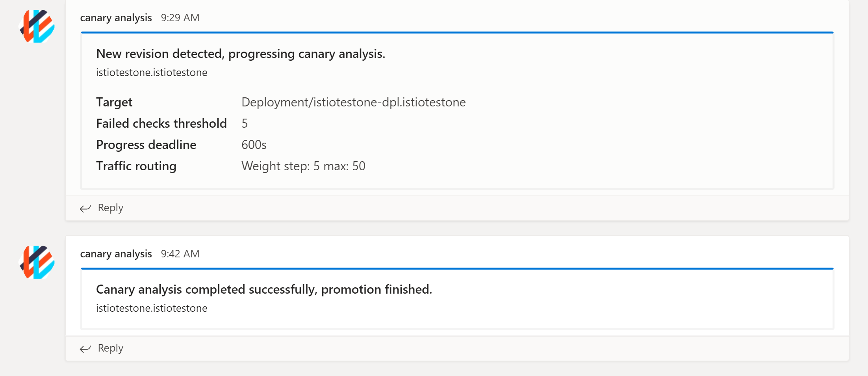
Task: Select the istiotestone.istiotestone subtitle text
Action: 152,72
